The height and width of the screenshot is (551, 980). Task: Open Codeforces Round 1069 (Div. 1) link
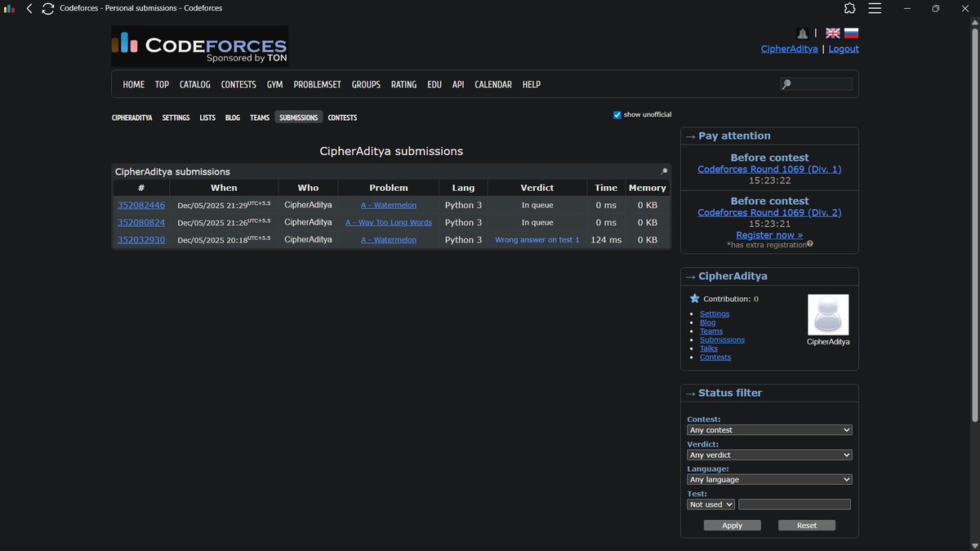(x=769, y=170)
